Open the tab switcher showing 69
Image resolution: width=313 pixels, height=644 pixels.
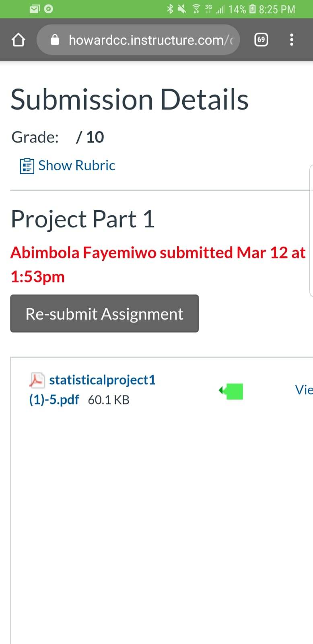[261, 39]
